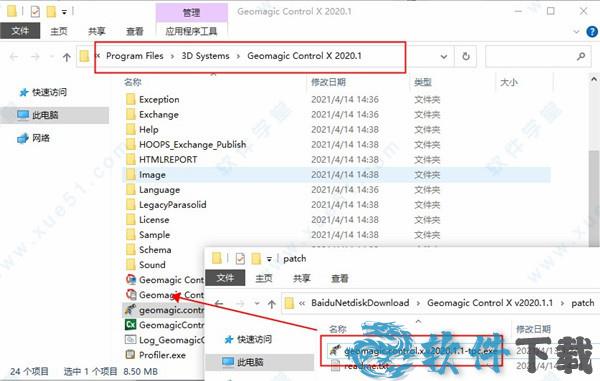Click Geomagic Control X v2020.1.1 breadcrumb
This screenshot has height=381, width=600.
[x=490, y=303]
